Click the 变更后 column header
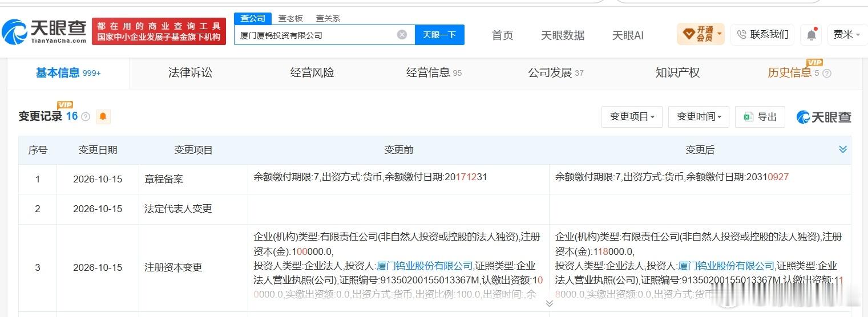This screenshot has width=868, height=317. pyautogui.click(x=700, y=150)
